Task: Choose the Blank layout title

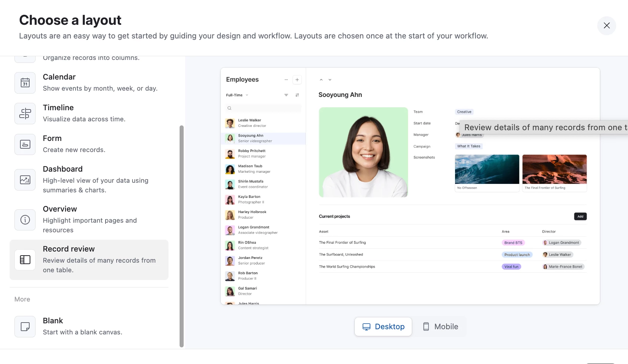Action: coord(53,321)
